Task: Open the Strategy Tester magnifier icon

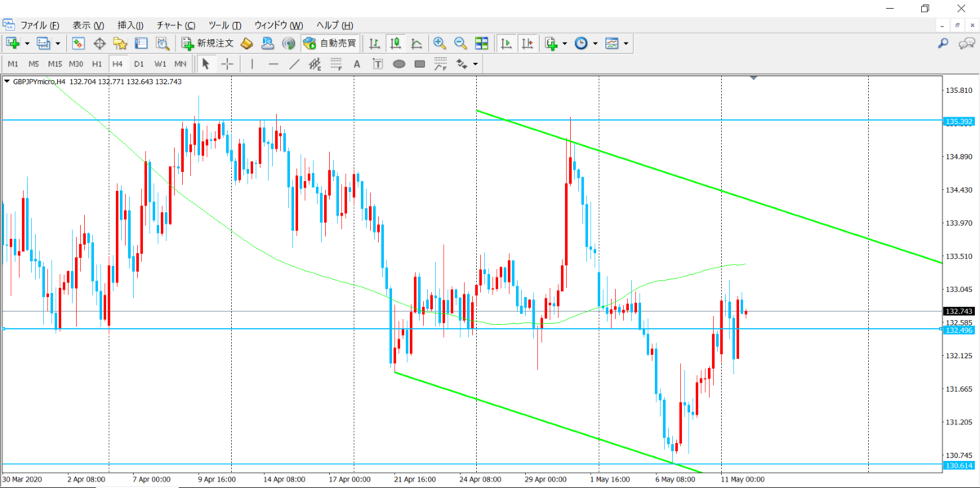Action: click(163, 43)
